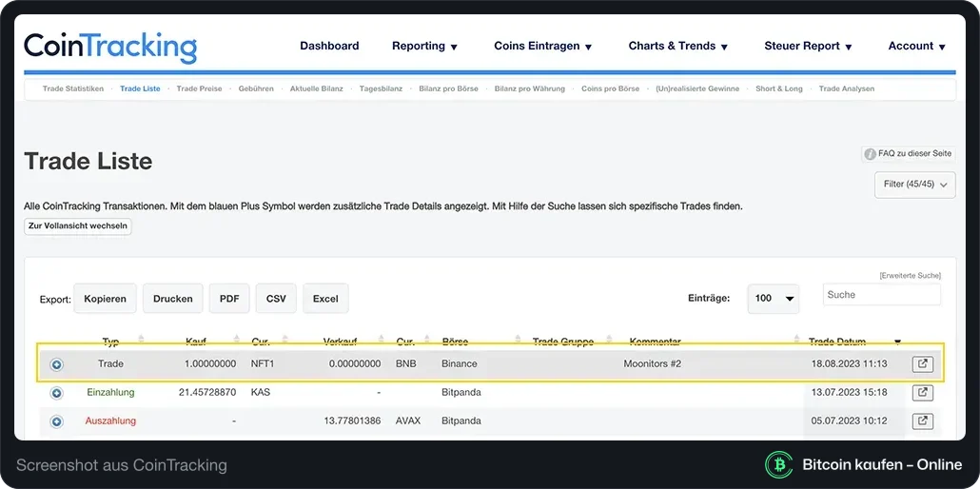Sort table by Kommentar column
The width and height of the screenshot is (980, 489).
[x=655, y=342]
